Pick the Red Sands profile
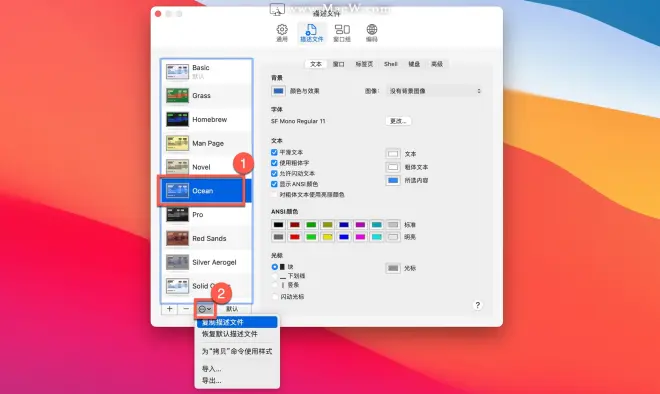Viewport: 660px width, 394px height. coord(206,238)
